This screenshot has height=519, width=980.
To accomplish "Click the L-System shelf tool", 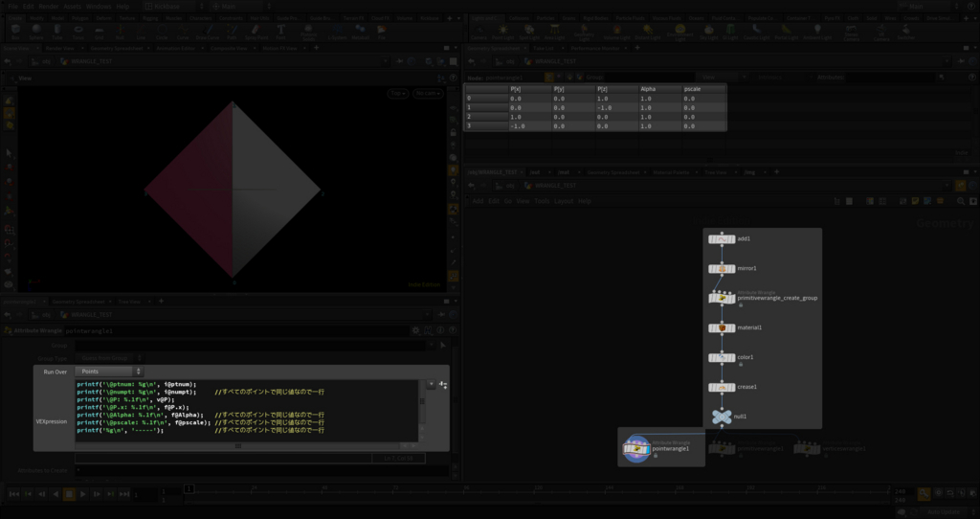I will 337,32.
